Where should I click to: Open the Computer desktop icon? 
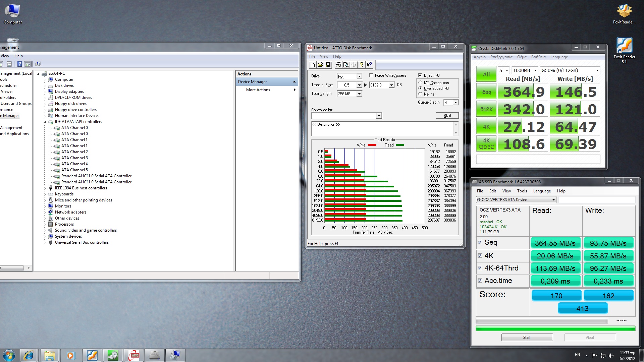click(x=13, y=14)
